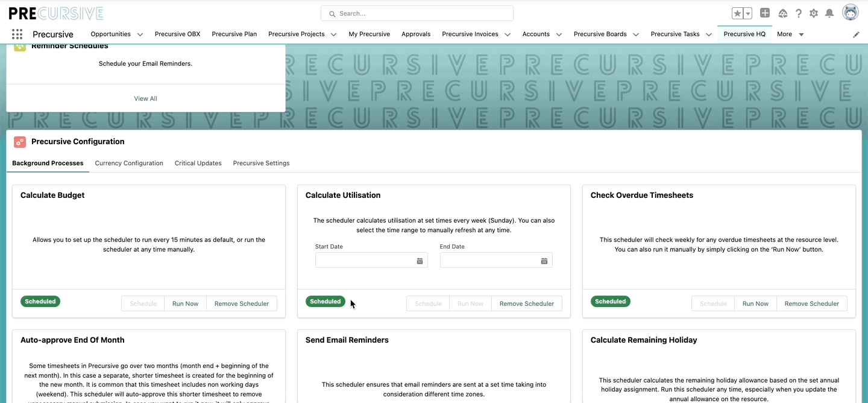Open the Precursive Plan nav tab

(x=234, y=34)
